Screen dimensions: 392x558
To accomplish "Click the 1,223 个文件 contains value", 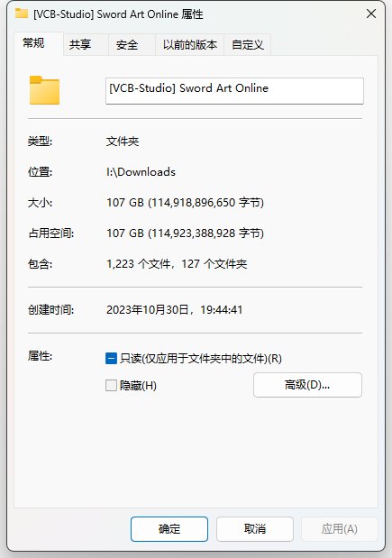I will tap(139, 264).
